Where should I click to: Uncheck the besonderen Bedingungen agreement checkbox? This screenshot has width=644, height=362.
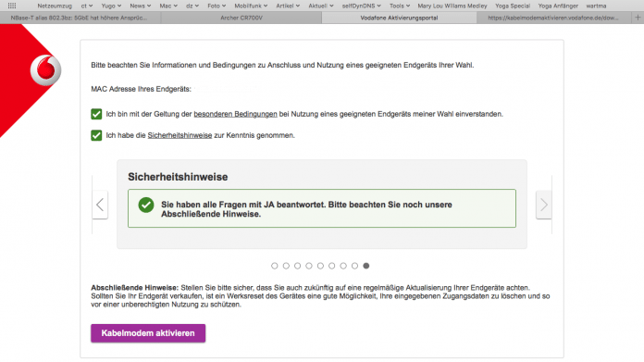click(96, 114)
